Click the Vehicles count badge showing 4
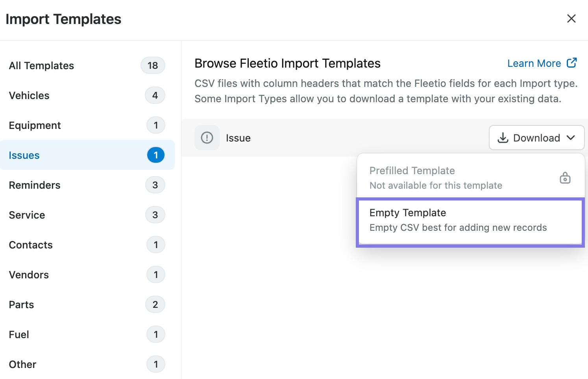The height and width of the screenshot is (379, 588). (155, 95)
